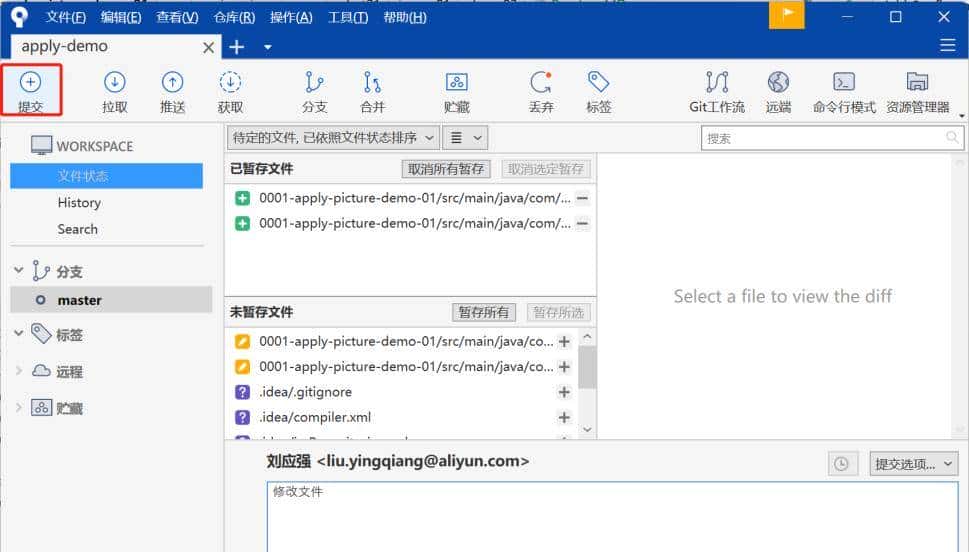Viewport: 969px width, 552px height.
Task: Close the apply-demo tab
Action: tap(209, 48)
